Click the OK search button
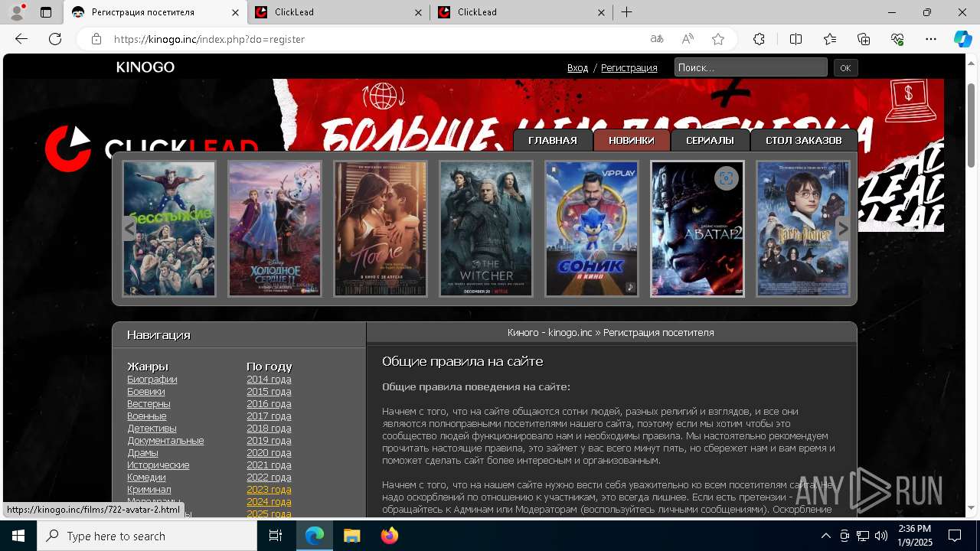 (x=845, y=68)
